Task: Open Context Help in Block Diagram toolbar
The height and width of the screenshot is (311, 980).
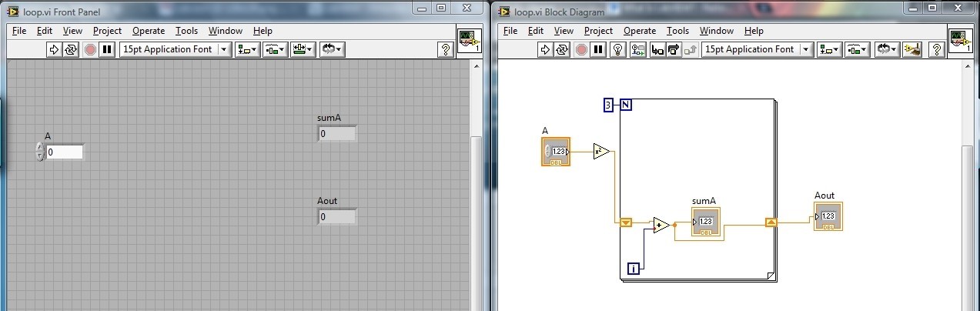Action: point(936,49)
